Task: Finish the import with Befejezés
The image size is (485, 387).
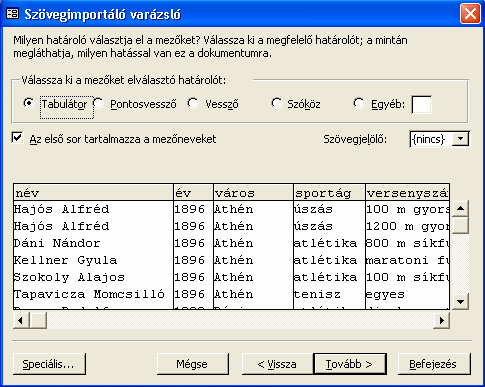Action: click(434, 364)
